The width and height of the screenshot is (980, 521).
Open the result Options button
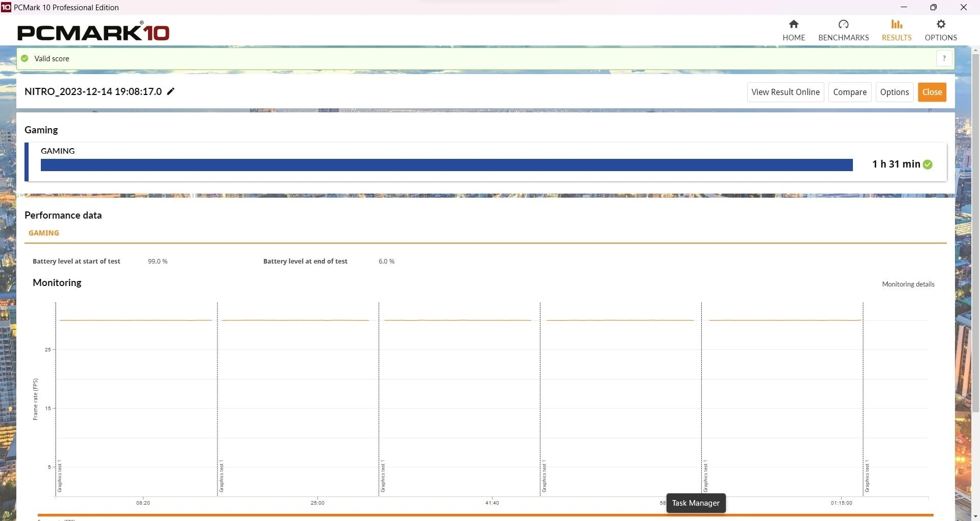(x=894, y=92)
